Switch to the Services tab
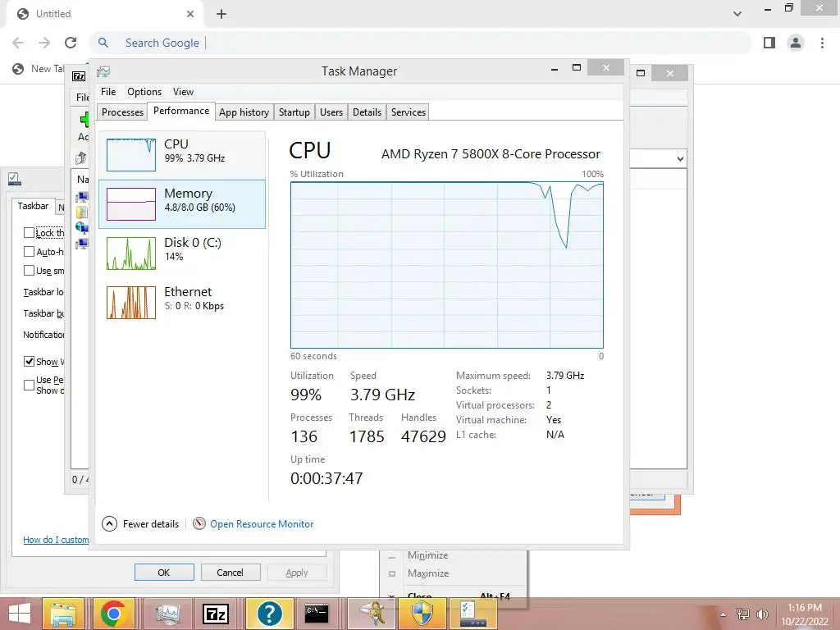Image resolution: width=840 pixels, height=630 pixels. [409, 112]
